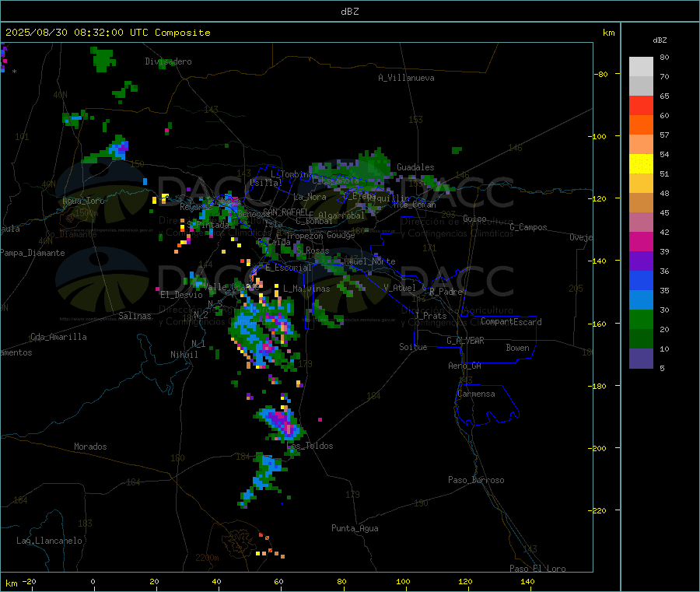Screen dimensions: 700x592
Task: Click the 0 km horizontal axis tick
Action: (93, 581)
